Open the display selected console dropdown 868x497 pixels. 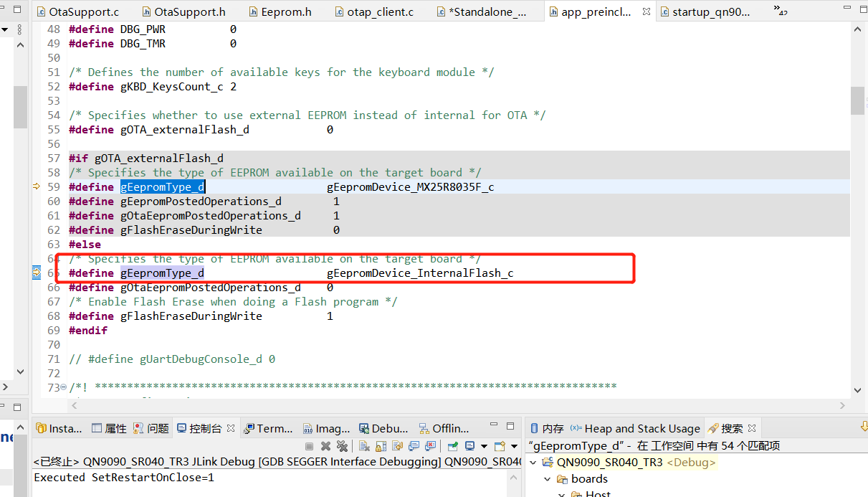[x=484, y=446]
